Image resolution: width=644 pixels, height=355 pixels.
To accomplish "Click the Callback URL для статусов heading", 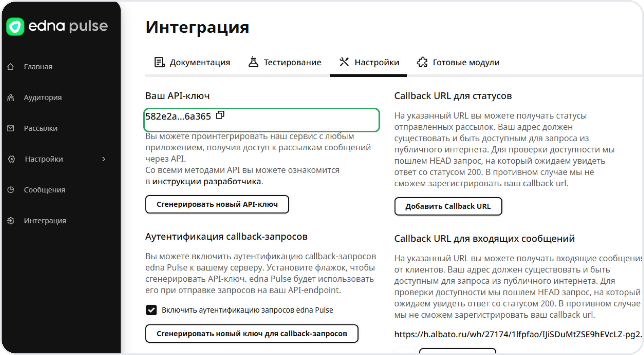I will click(453, 96).
